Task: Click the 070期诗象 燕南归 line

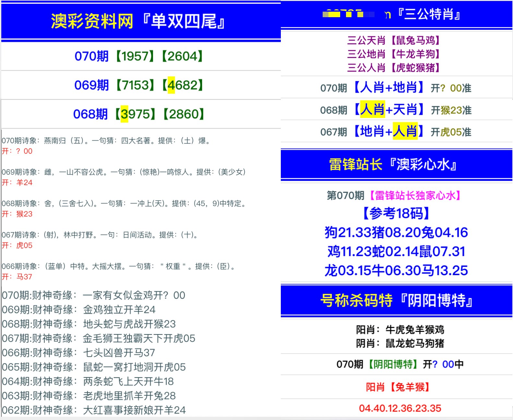Action: tap(107, 141)
